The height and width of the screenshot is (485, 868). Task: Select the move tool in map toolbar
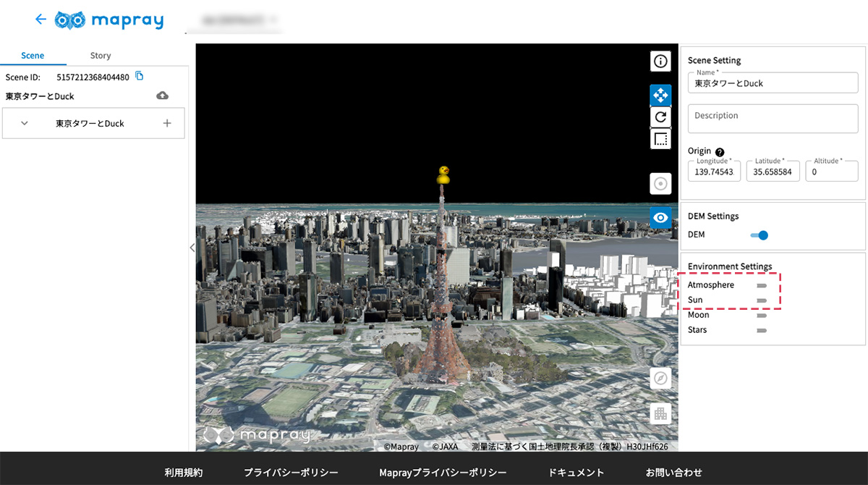point(660,95)
